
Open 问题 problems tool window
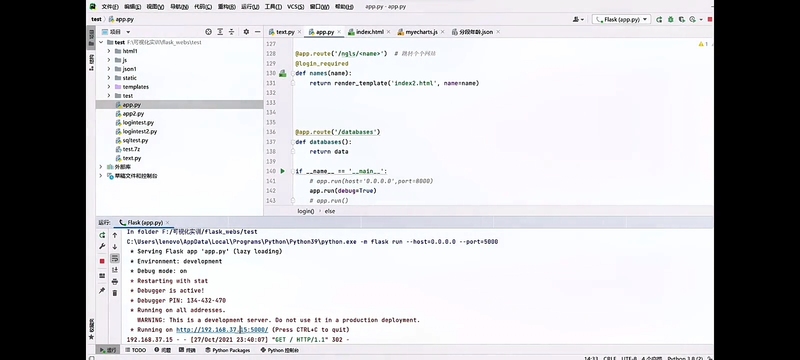tap(163, 350)
